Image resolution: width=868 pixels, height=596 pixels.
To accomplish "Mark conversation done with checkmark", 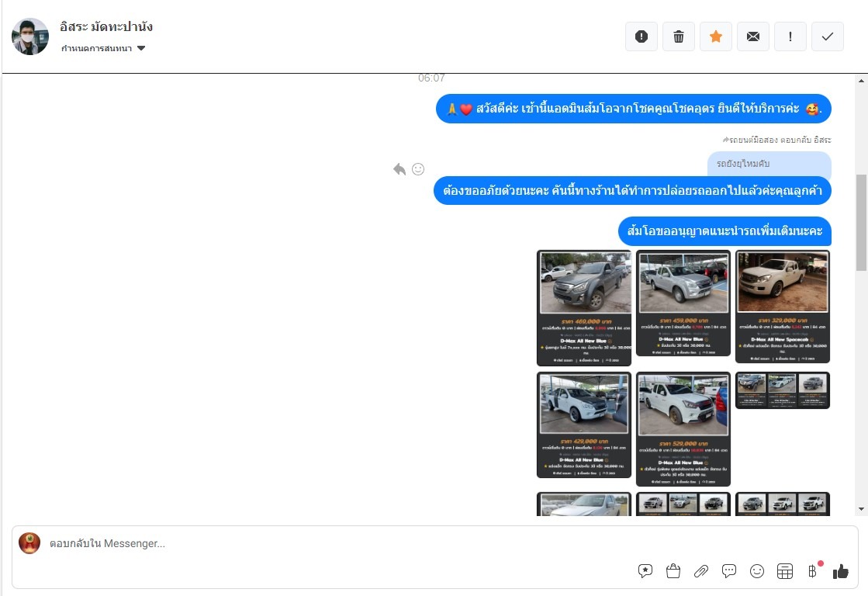I will point(827,36).
